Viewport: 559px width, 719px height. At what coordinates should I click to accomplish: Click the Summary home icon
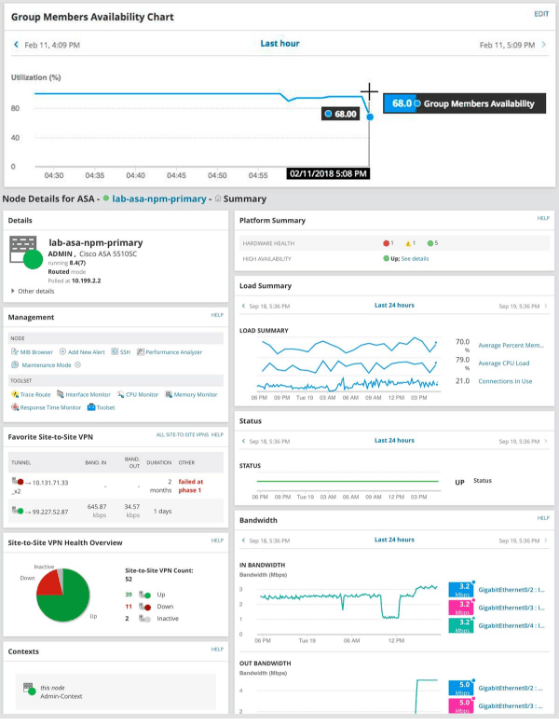point(218,199)
